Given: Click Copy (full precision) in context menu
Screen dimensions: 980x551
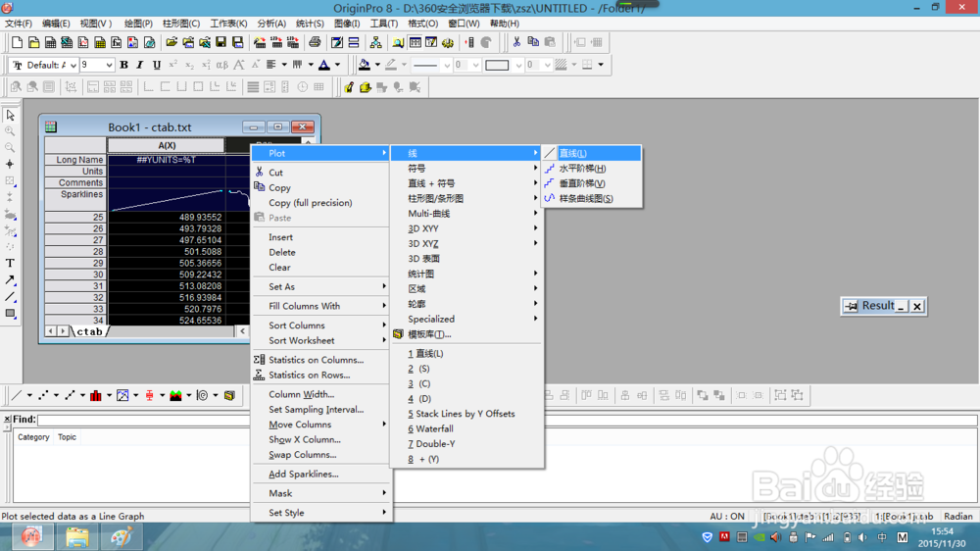Looking at the screenshot, I should 321,203.
